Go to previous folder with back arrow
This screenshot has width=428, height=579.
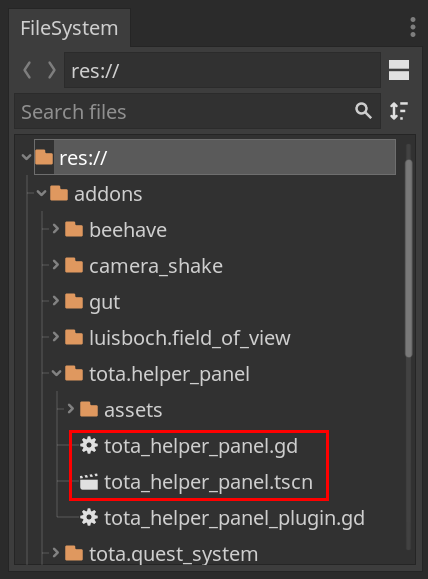tap(27, 70)
